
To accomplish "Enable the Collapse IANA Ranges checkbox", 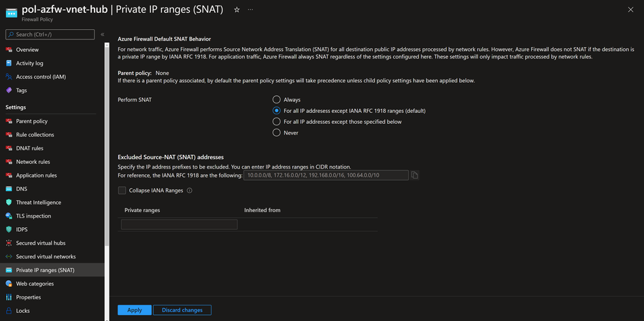I will pos(122,190).
